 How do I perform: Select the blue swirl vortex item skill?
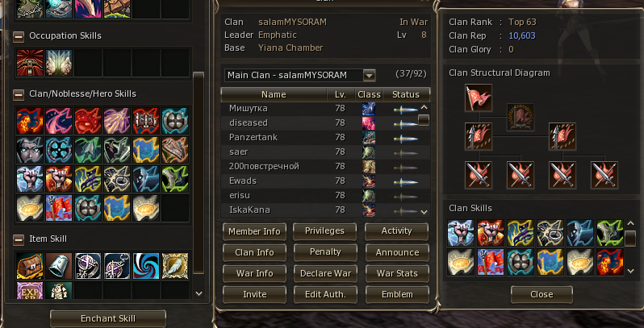click(x=146, y=266)
